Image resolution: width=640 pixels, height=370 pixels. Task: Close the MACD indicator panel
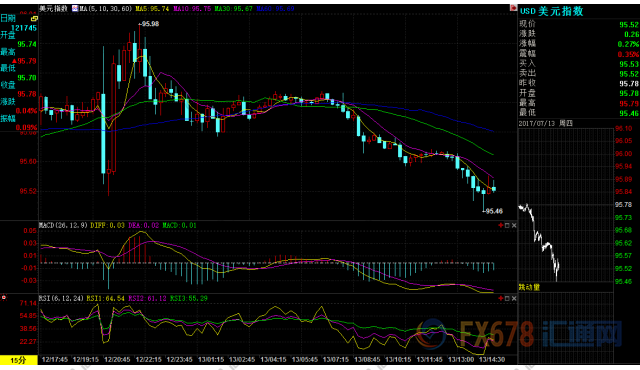click(x=514, y=225)
